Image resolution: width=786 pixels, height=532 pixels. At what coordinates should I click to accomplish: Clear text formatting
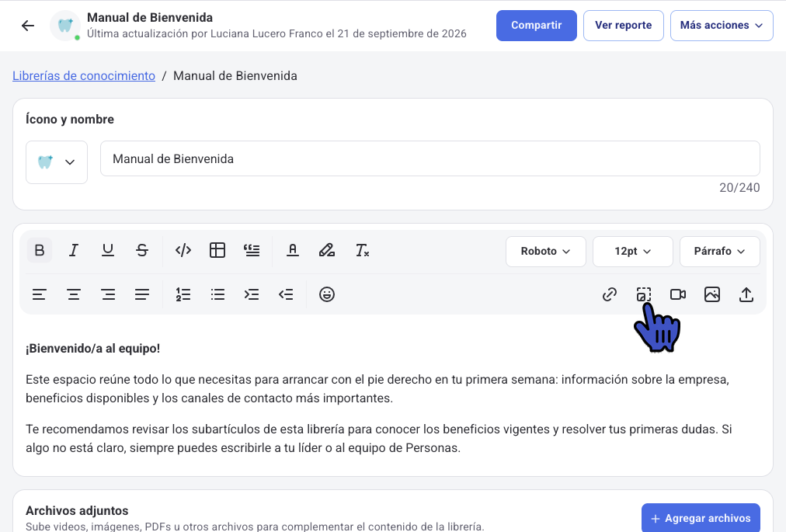point(362,250)
